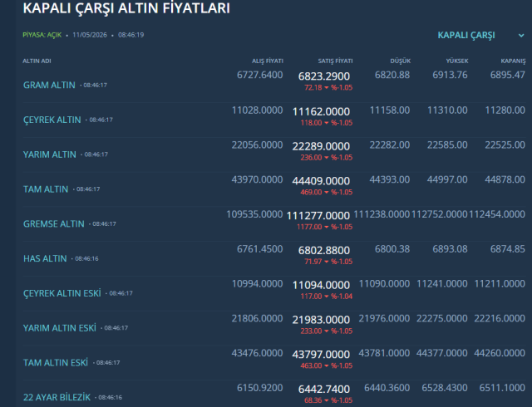This screenshot has height=407, width=532.
Task: Select gram altın low value 6820.88
Action: (392, 75)
